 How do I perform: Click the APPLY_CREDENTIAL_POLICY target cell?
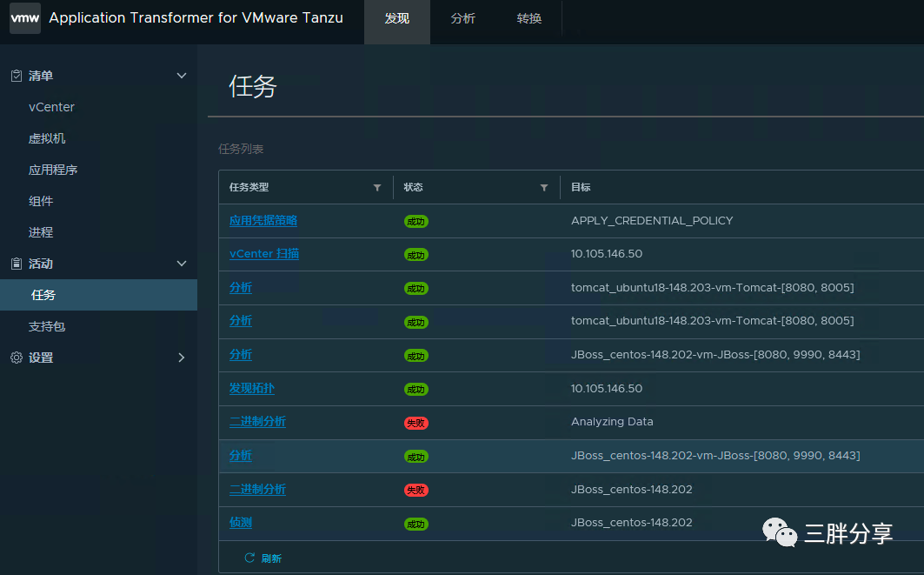[x=652, y=221]
